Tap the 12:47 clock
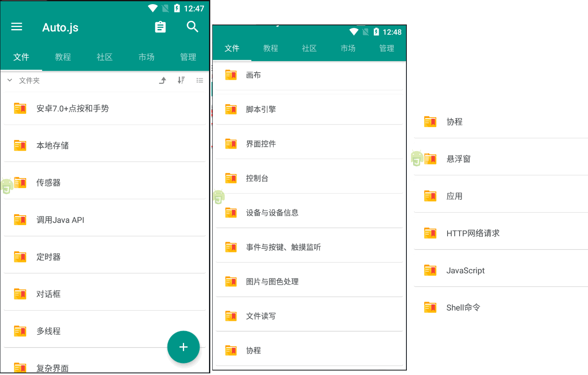The width and height of the screenshot is (588, 375). pos(194,9)
